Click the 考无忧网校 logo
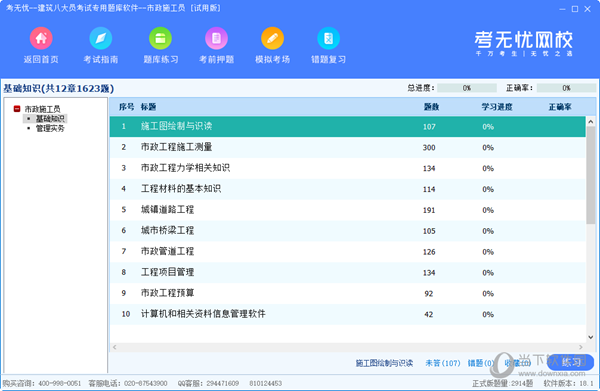The image size is (600, 391). [x=523, y=43]
